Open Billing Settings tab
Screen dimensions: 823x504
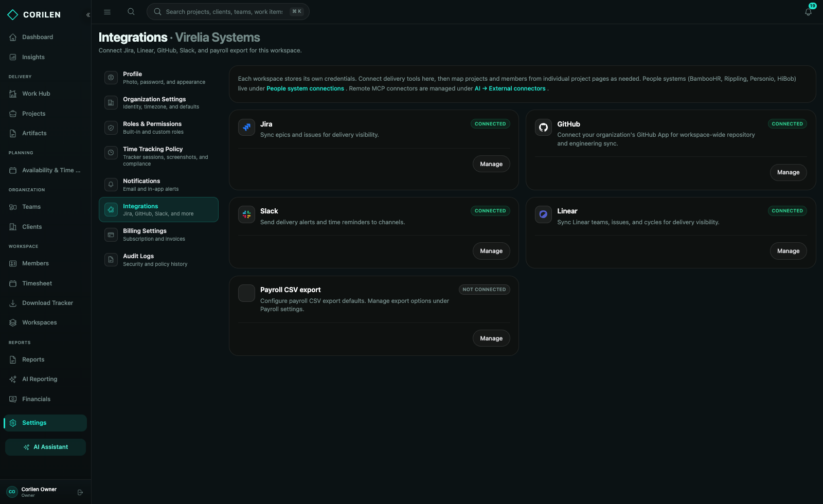[x=158, y=235]
